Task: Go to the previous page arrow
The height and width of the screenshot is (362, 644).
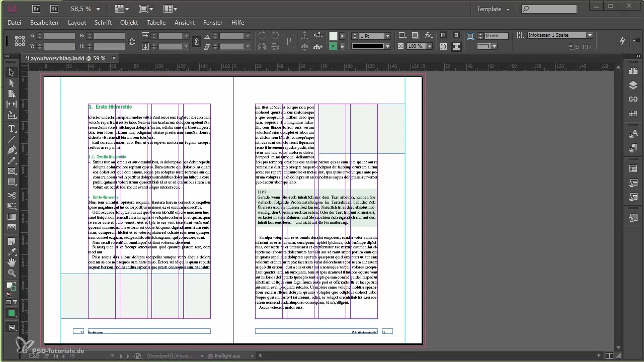Action: 63,356
